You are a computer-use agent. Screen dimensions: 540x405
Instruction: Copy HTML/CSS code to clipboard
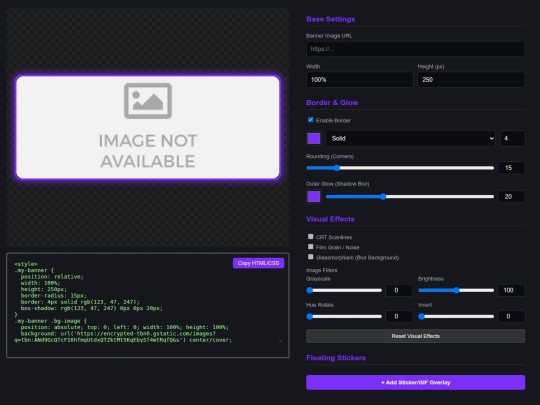[258, 263]
